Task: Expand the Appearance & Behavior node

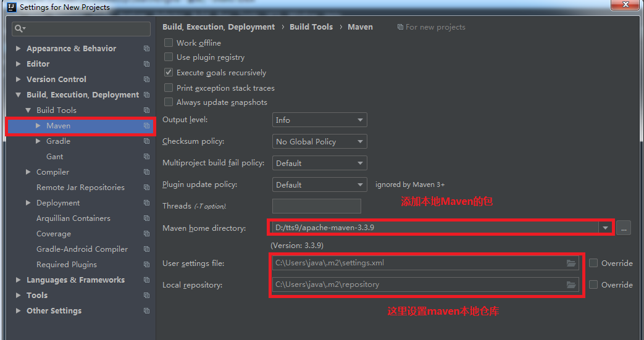Action: click(18, 49)
